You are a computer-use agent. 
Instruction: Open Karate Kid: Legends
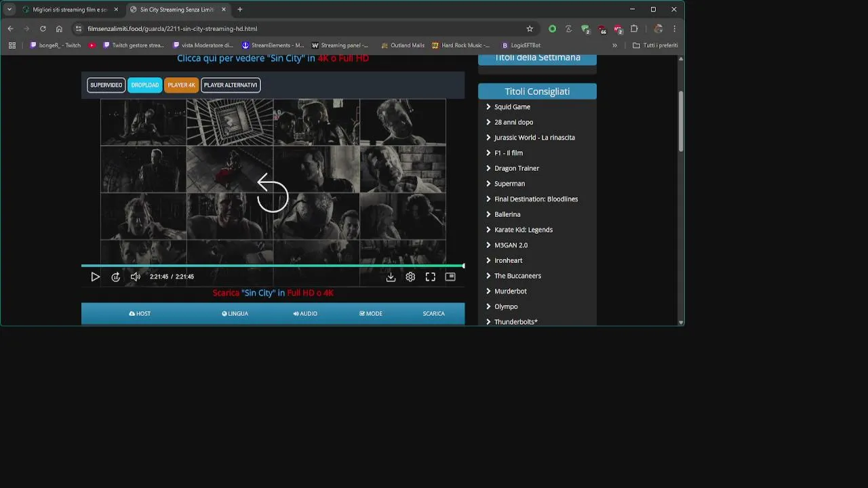(524, 230)
